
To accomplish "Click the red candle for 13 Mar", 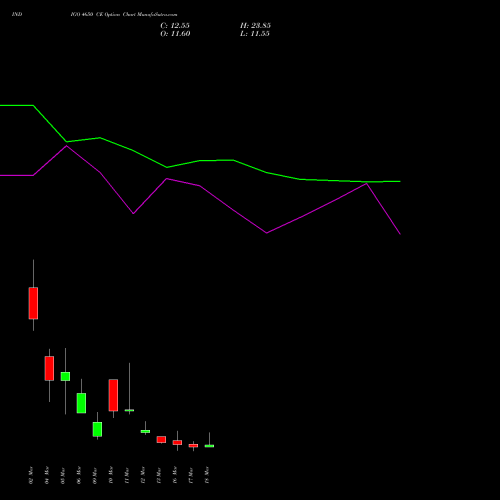I will 161,439.
